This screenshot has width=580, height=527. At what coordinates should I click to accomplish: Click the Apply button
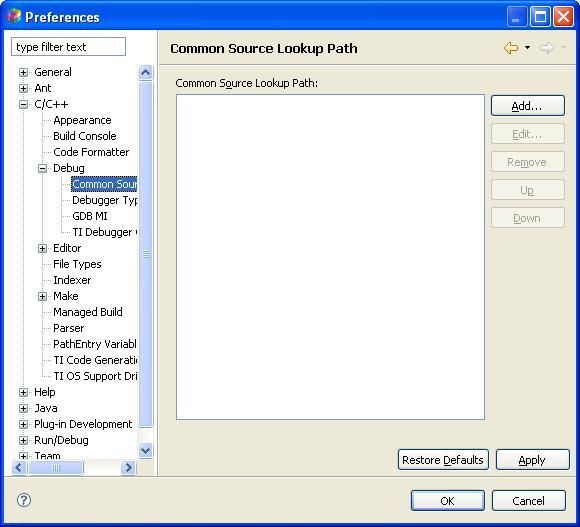pos(532,460)
